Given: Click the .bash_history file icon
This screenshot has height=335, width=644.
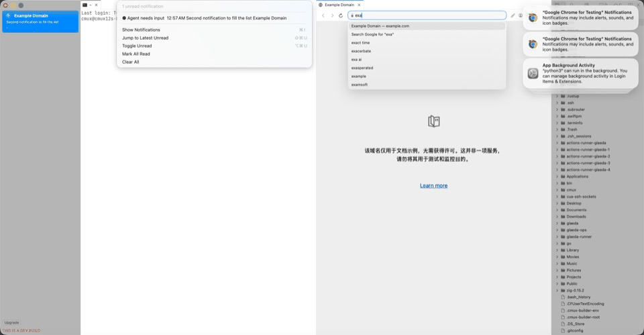Looking at the screenshot, I should 563,297.
